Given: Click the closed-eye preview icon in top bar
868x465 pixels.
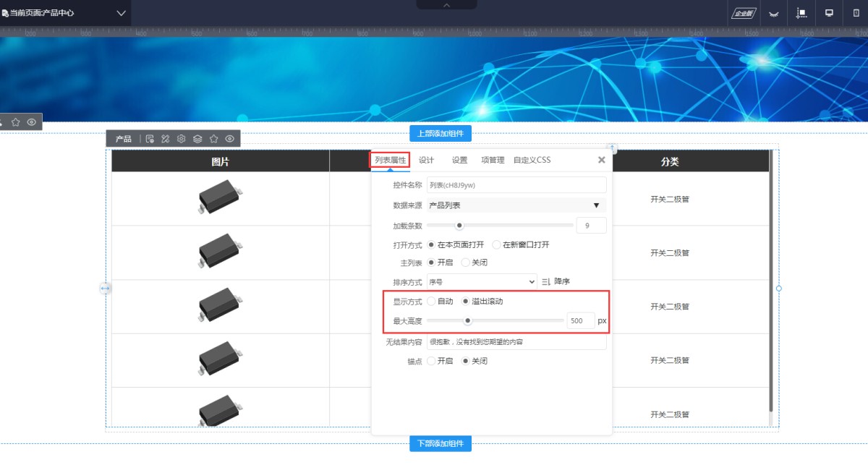Looking at the screenshot, I should point(773,13).
